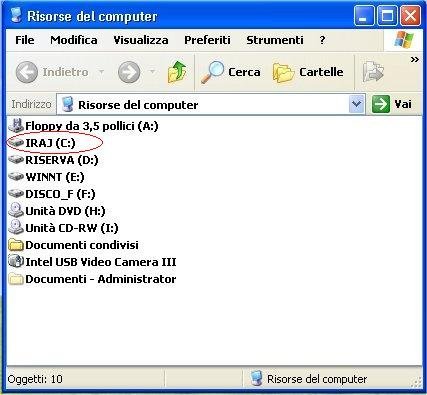Select the DISCO_F (F:) label

60,194
